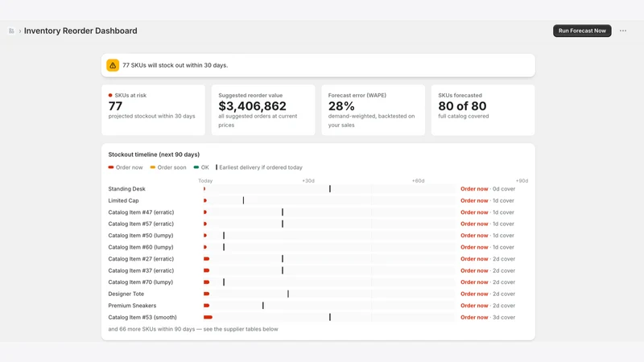Click the 77 SKUs stock out alert text
The width and height of the screenshot is (644, 362).
[175, 65]
